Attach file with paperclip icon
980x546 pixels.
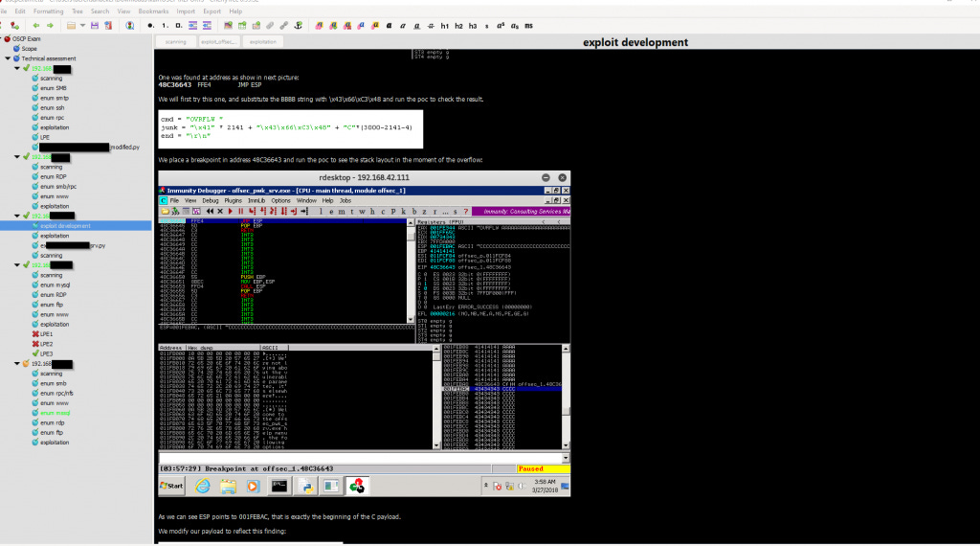pos(270,26)
